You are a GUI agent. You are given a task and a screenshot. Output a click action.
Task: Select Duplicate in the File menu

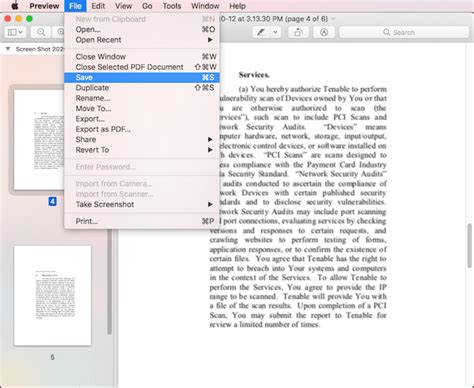pyautogui.click(x=142, y=88)
